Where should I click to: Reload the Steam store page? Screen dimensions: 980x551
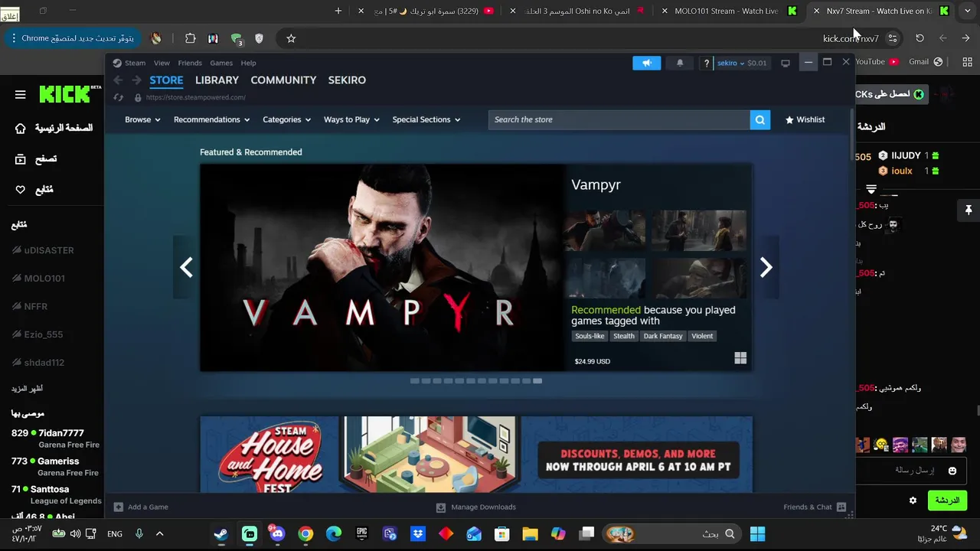coord(118,97)
